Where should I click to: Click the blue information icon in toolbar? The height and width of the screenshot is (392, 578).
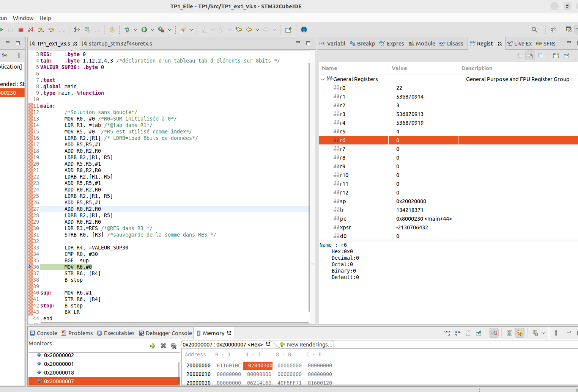point(304,30)
